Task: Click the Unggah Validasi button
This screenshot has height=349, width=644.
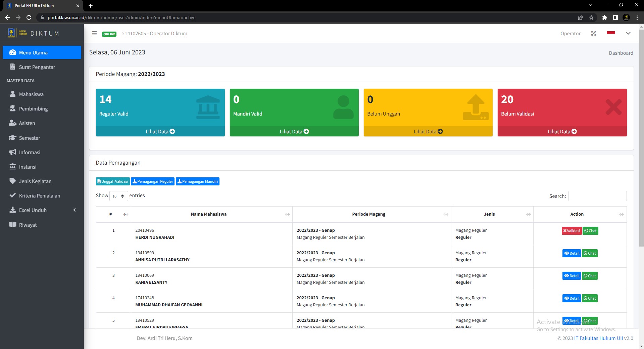Action: [x=113, y=181]
